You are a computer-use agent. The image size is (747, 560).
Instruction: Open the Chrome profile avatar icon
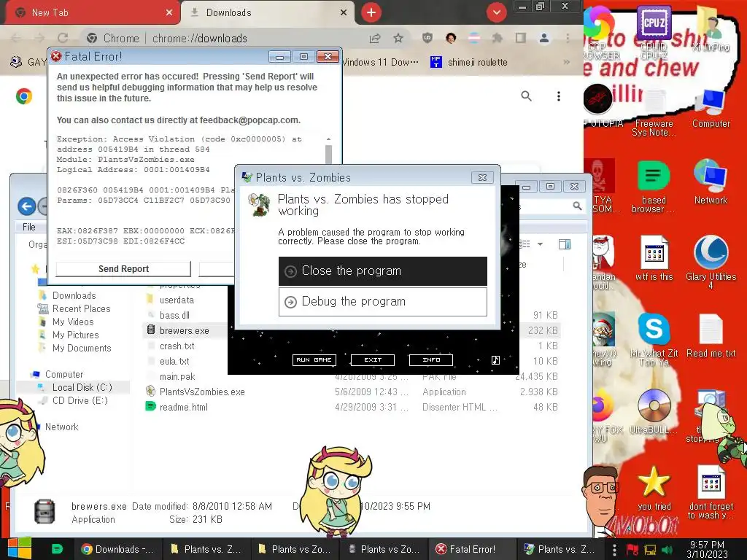click(544, 38)
